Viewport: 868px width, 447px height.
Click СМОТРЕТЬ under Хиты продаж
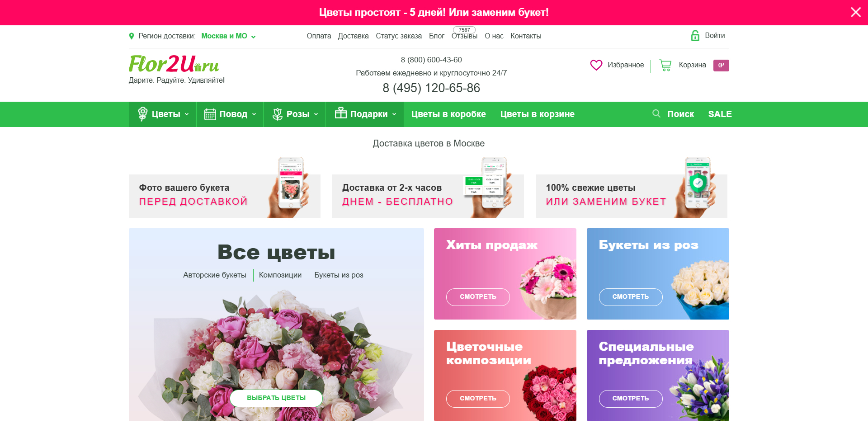(478, 297)
